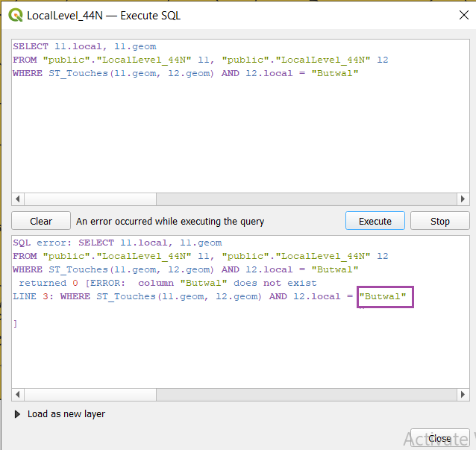
Task: Click right arrow of error output scrollbar
Action: pyautogui.click(x=463, y=395)
